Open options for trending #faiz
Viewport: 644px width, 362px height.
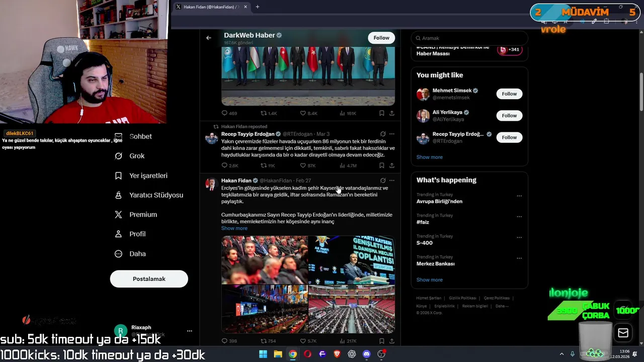tap(519, 217)
